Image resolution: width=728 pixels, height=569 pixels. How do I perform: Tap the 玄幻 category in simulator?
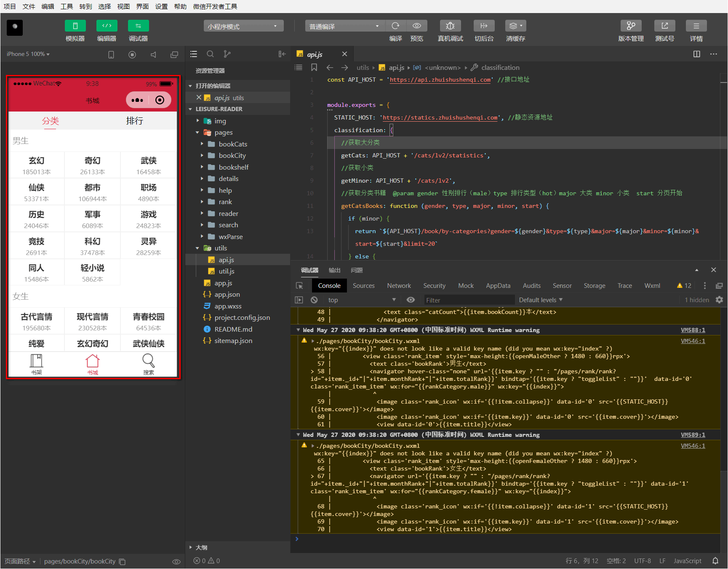[x=37, y=165]
